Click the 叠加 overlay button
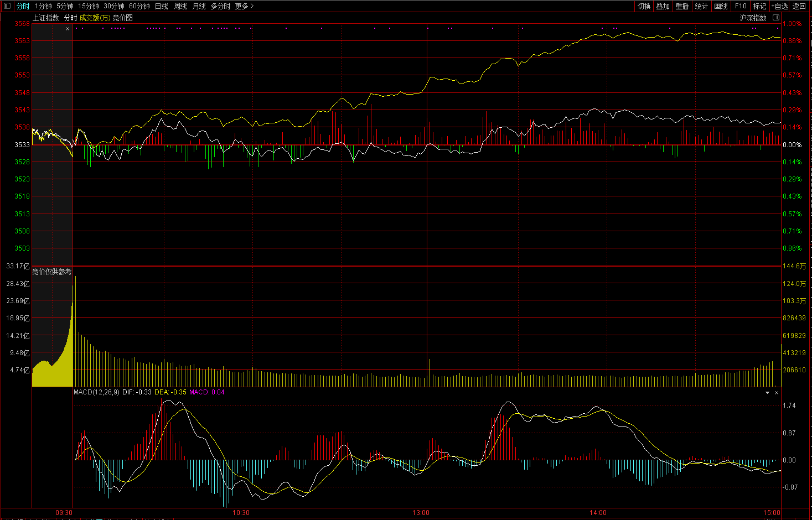Screen dimensions: 812x520 click(663, 6)
